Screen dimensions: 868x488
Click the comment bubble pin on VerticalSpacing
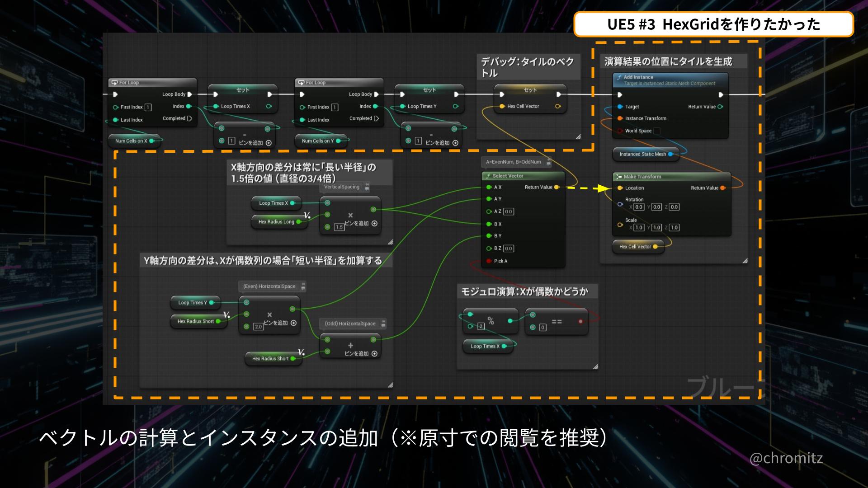tap(367, 187)
